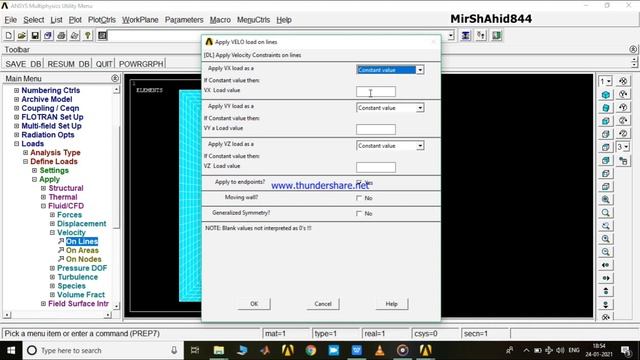This screenshot has height=360, width=640.
Task: Click Cancel in the VELO dialog
Action: click(x=323, y=304)
